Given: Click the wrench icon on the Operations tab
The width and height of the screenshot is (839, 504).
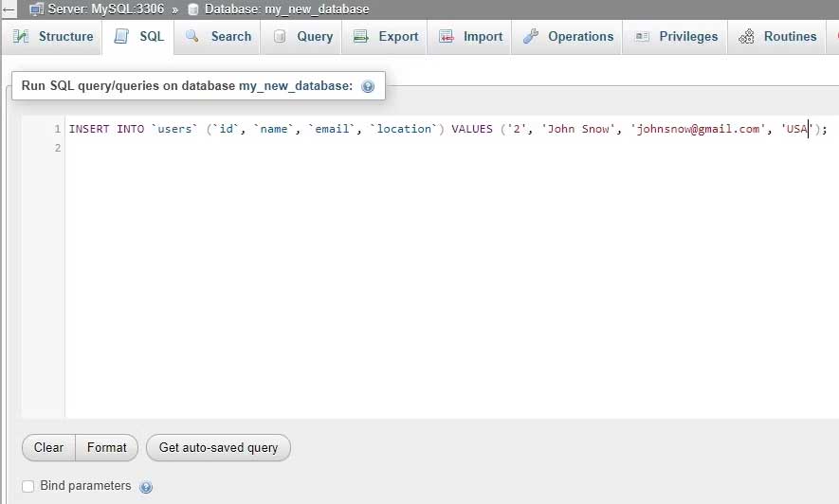Looking at the screenshot, I should [530, 36].
